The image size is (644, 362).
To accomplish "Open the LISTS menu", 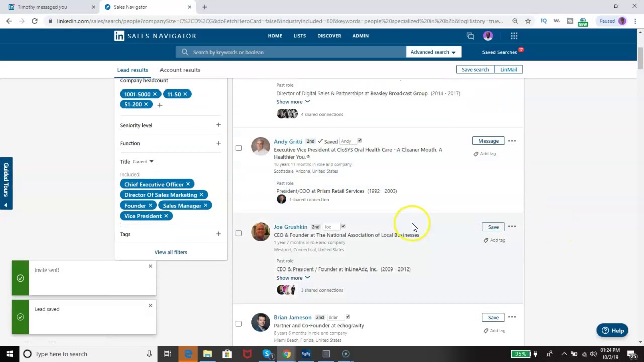I will tap(300, 36).
